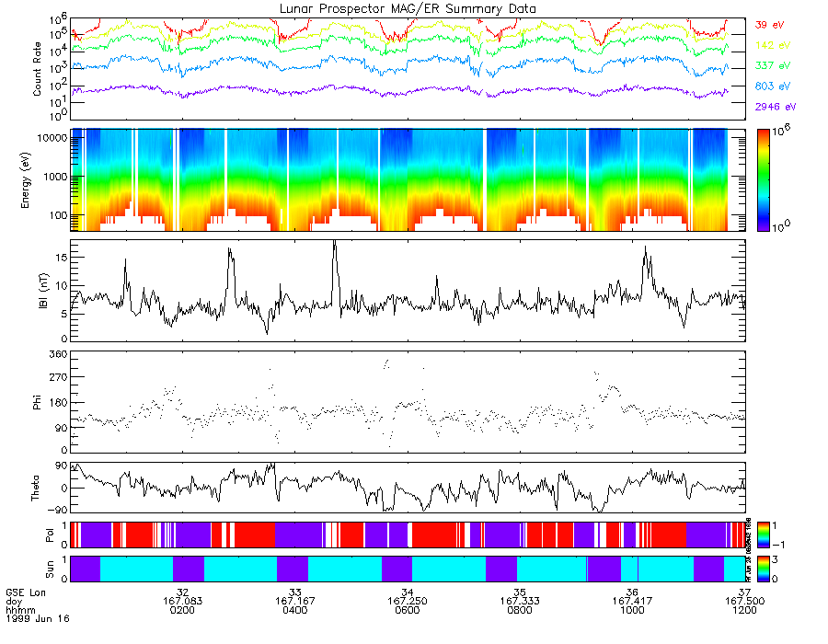Click the '270' tick on the Phi axis
Viewport: 828px width, 644px height.
pyautogui.click(x=58, y=377)
